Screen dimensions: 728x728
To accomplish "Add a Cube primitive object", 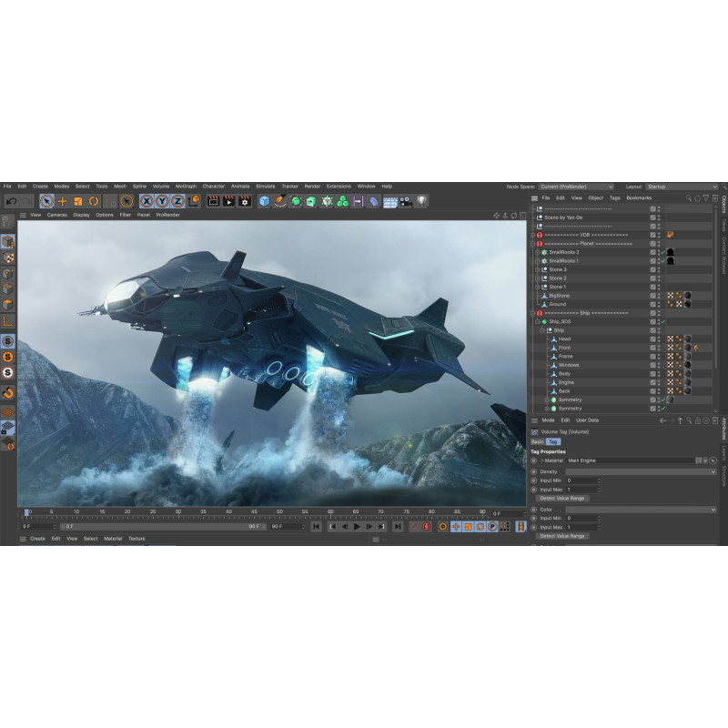I will click(264, 201).
